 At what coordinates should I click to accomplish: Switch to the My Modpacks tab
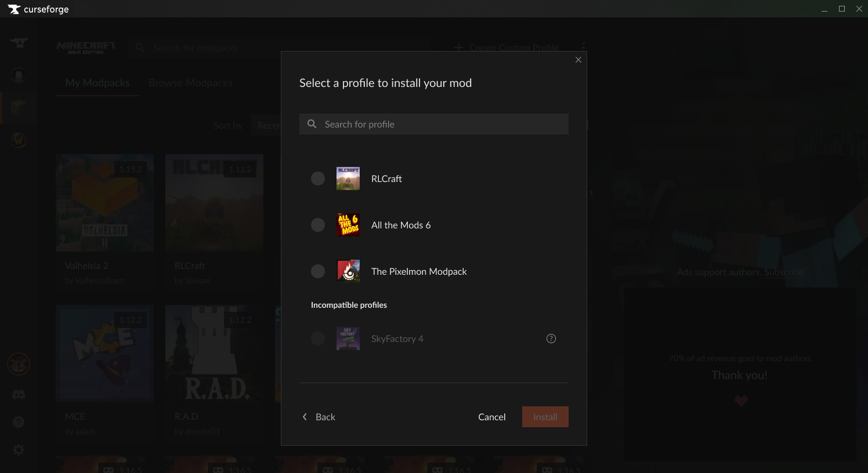(x=97, y=83)
